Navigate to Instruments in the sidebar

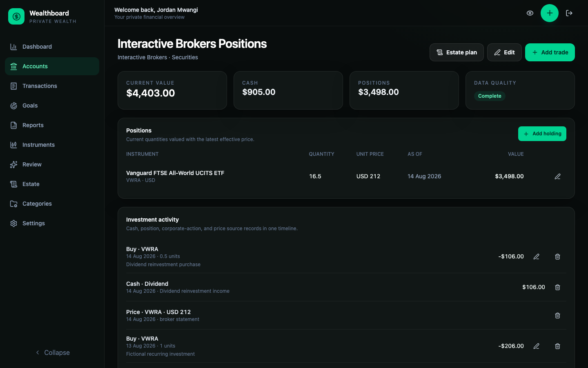pyautogui.click(x=52, y=145)
